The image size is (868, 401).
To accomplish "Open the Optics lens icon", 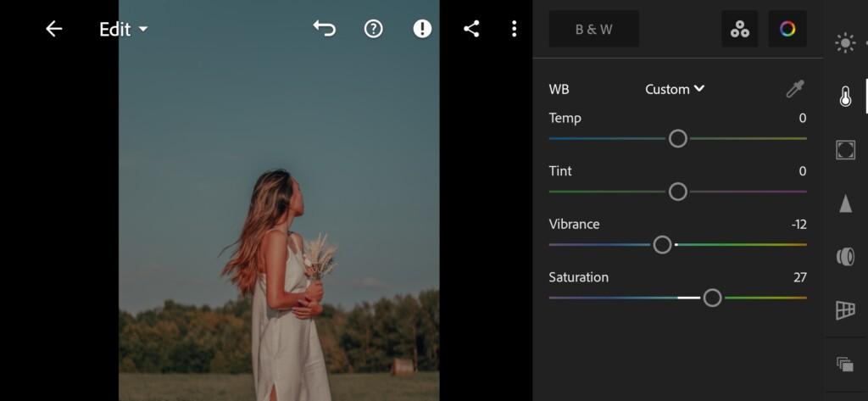I will point(845,256).
